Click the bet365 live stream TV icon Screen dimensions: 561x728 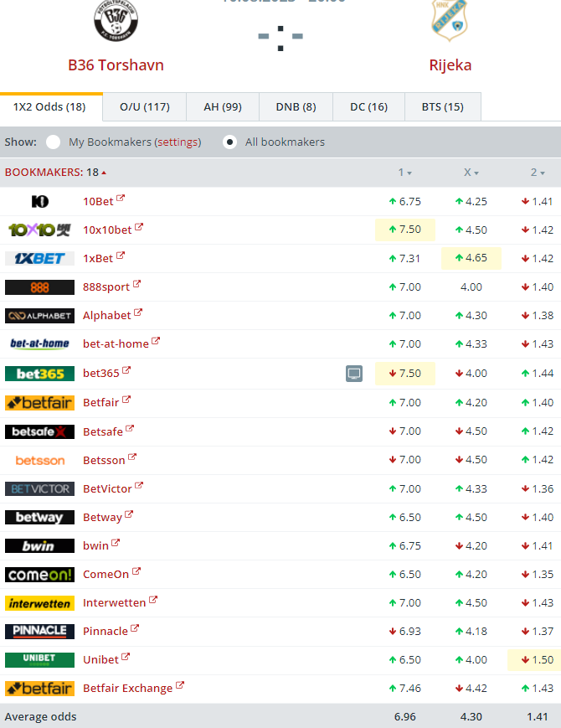[x=354, y=374]
